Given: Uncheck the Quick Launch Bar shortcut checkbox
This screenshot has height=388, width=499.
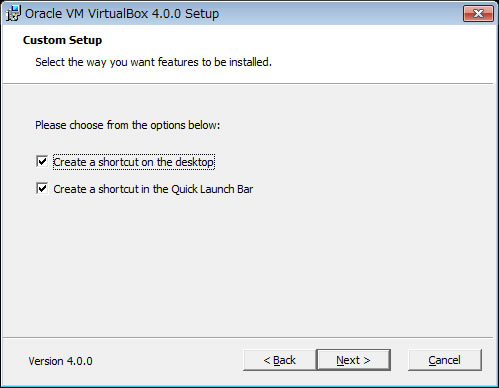Looking at the screenshot, I should (x=42, y=189).
